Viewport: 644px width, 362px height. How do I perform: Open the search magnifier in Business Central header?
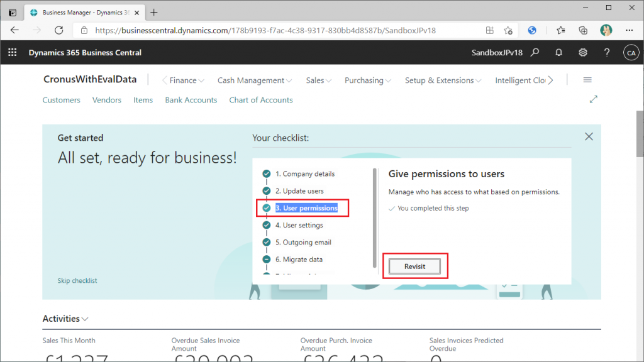pos(535,53)
